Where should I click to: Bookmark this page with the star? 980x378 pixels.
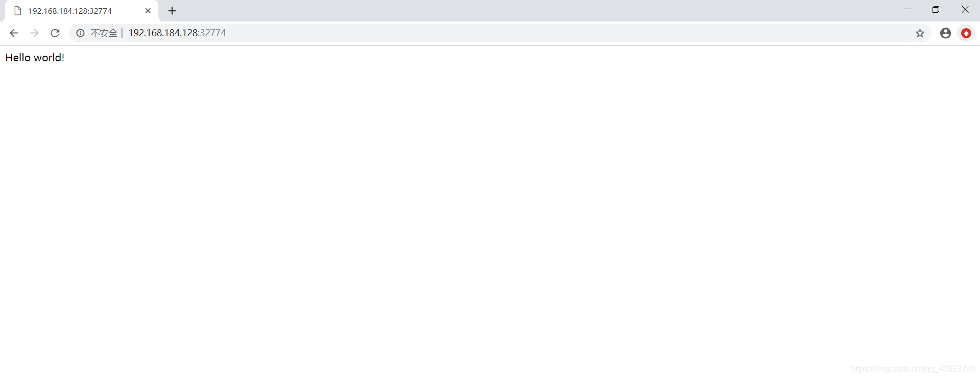[920, 33]
